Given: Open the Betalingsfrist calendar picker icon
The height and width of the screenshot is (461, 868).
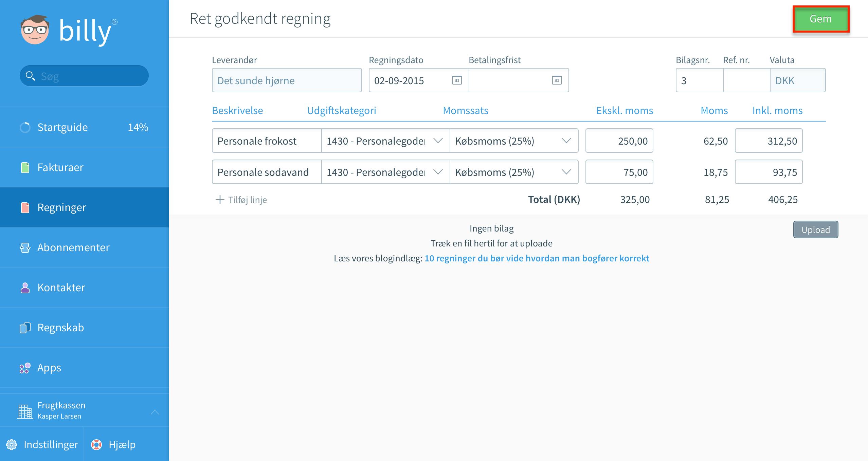Looking at the screenshot, I should (557, 80).
